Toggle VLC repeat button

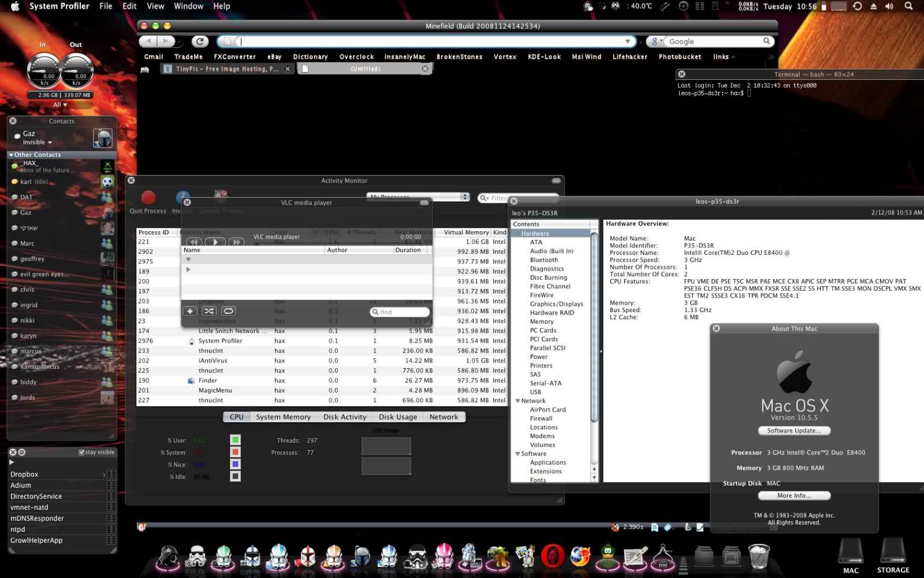tap(229, 311)
